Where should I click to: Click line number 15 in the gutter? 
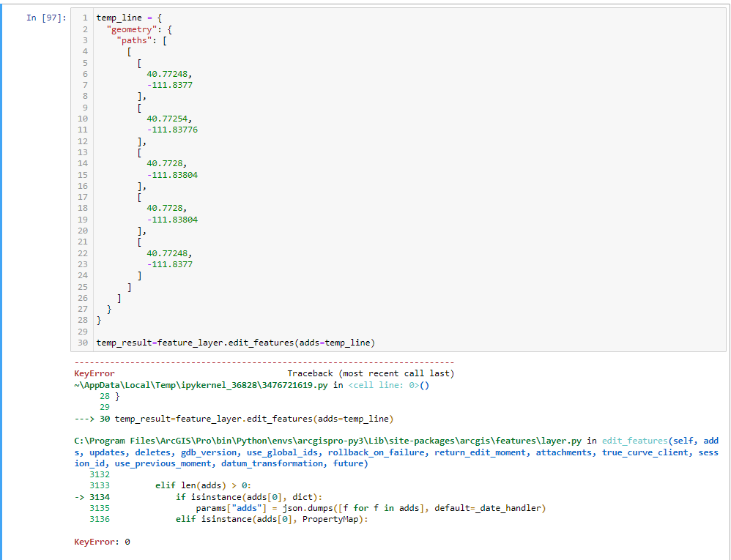[82, 175]
